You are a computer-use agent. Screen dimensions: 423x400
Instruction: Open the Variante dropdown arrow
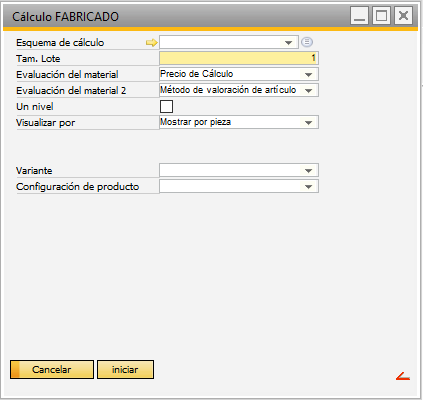pyautogui.click(x=308, y=170)
